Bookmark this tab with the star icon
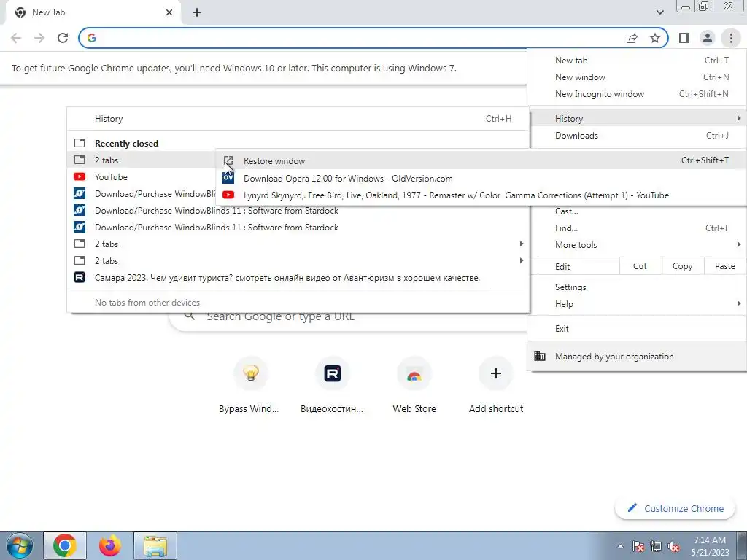This screenshot has height=560, width=747. click(x=655, y=38)
